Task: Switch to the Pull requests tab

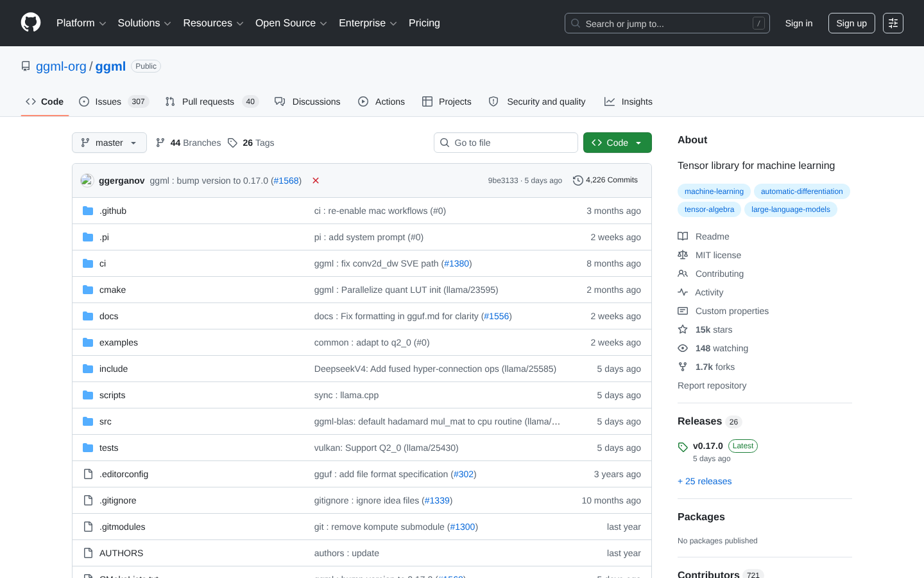Action: [x=212, y=101]
